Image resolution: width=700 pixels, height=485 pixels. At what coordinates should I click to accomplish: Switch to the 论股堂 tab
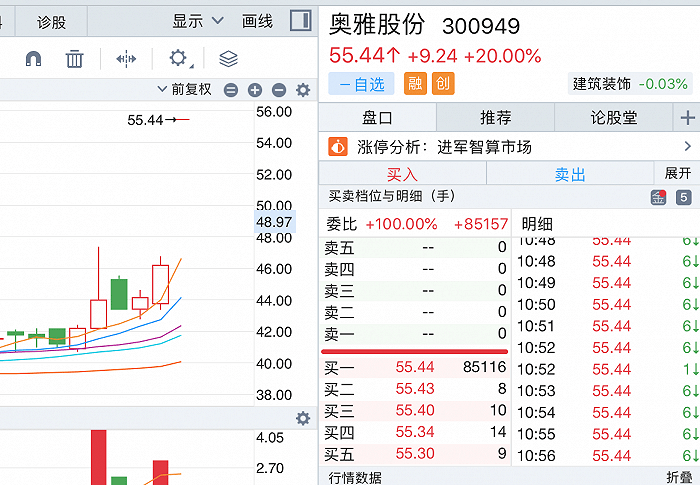tap(614, 117)
